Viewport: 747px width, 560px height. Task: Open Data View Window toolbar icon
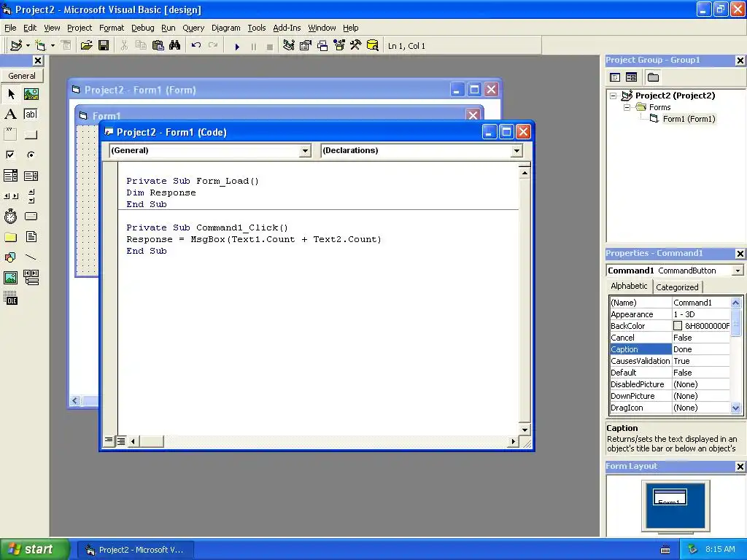click(x=373, y=45)
